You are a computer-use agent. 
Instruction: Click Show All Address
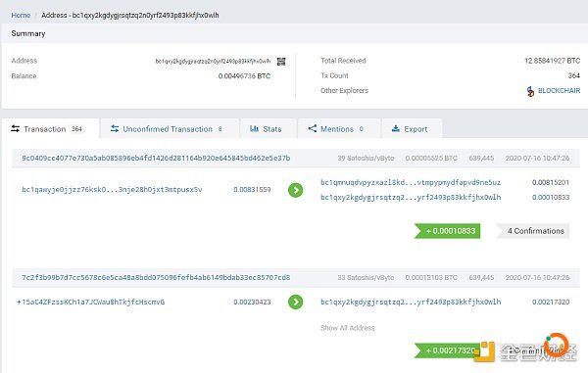point(348,328)
